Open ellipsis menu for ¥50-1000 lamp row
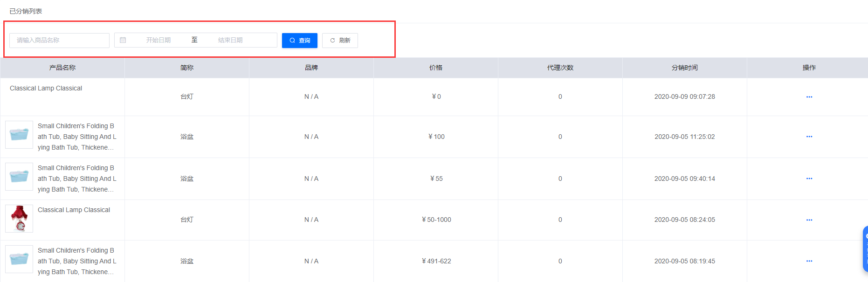The height and width of the screenshot is (282, 868). point(809,220)
